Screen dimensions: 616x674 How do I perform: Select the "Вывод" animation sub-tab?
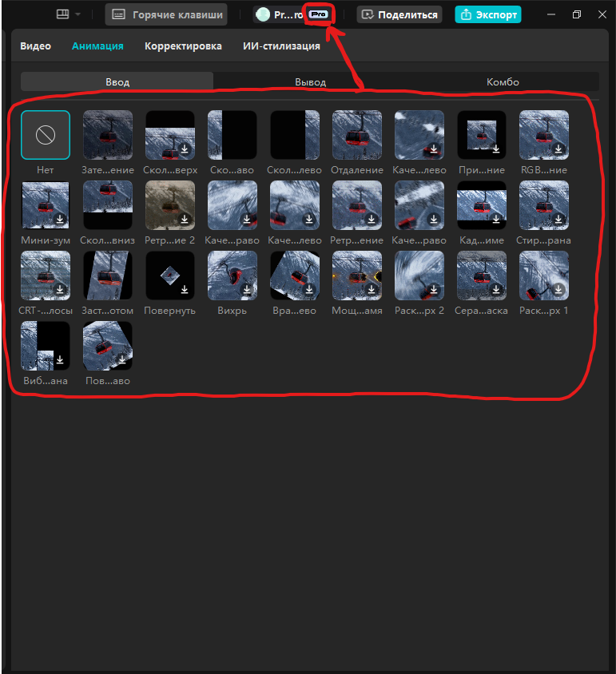tap(310, 81)
